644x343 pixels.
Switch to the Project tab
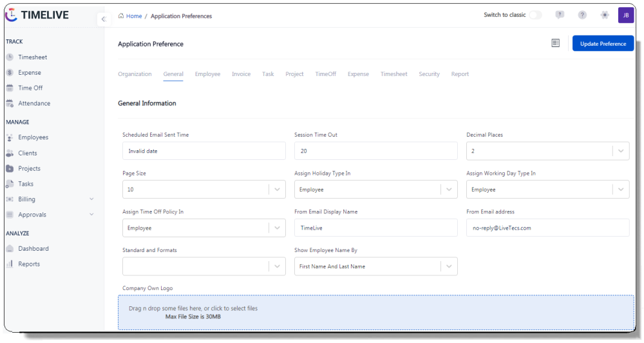(294, 74)
